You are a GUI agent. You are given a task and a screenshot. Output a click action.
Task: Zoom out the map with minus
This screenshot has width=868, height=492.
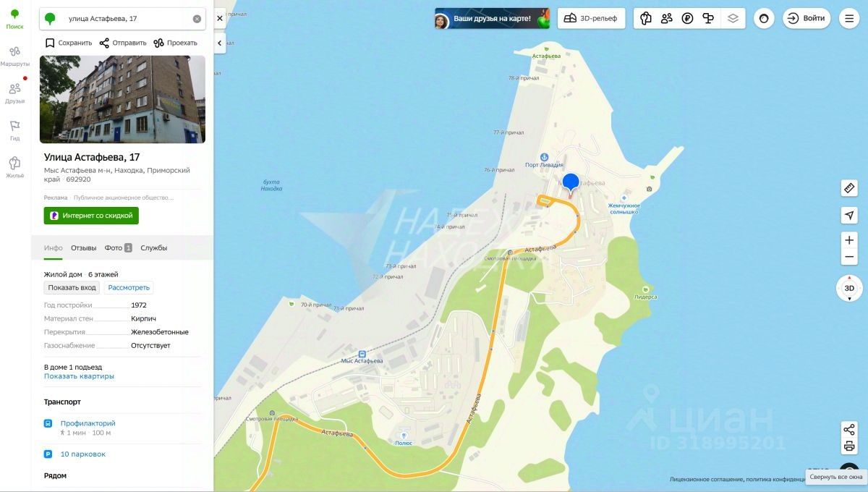(x=849, y=257)
